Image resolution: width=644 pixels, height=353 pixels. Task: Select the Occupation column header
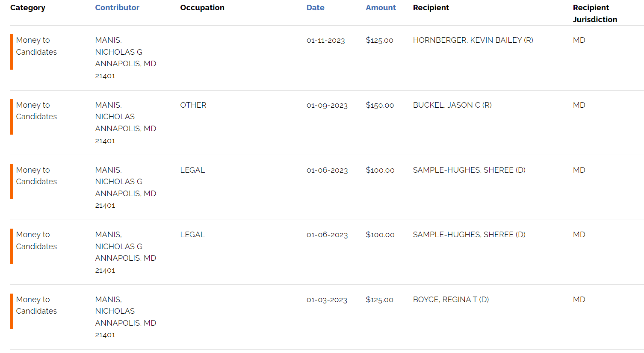[x=202, y=8]
